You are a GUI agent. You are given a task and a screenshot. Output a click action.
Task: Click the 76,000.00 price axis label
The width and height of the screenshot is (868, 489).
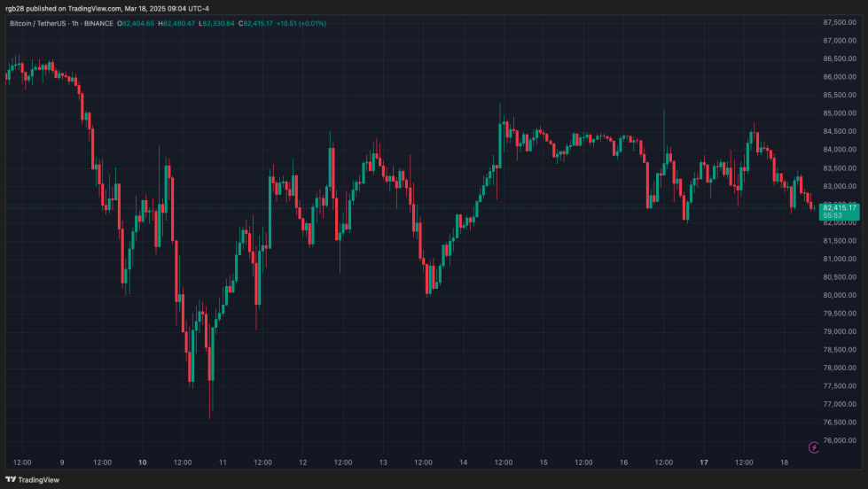839,440
